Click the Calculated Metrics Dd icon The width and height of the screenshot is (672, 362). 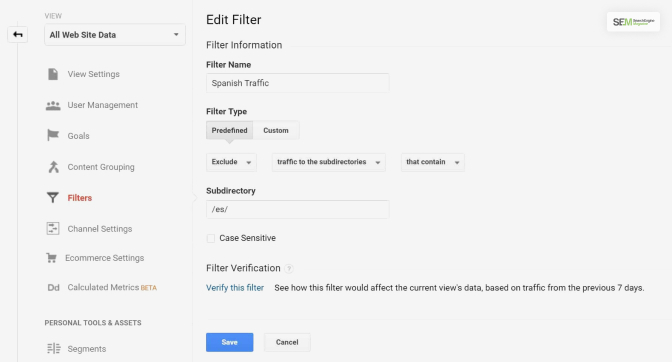click(53, 287)
